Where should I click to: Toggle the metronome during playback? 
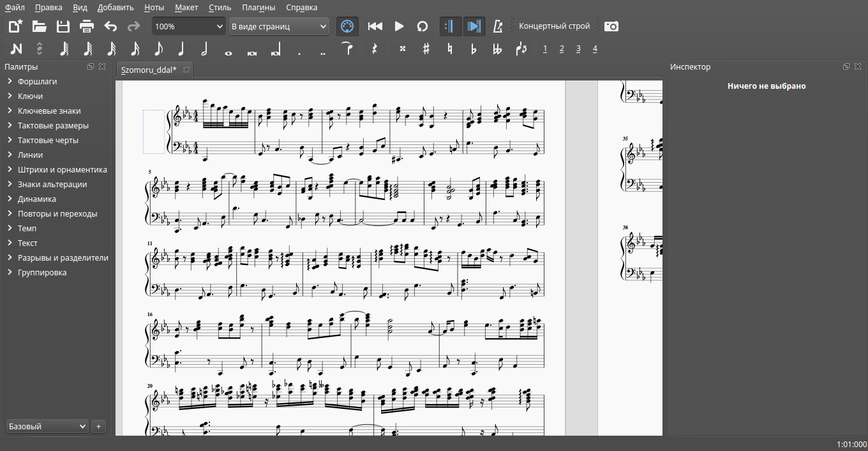point(498,26)
